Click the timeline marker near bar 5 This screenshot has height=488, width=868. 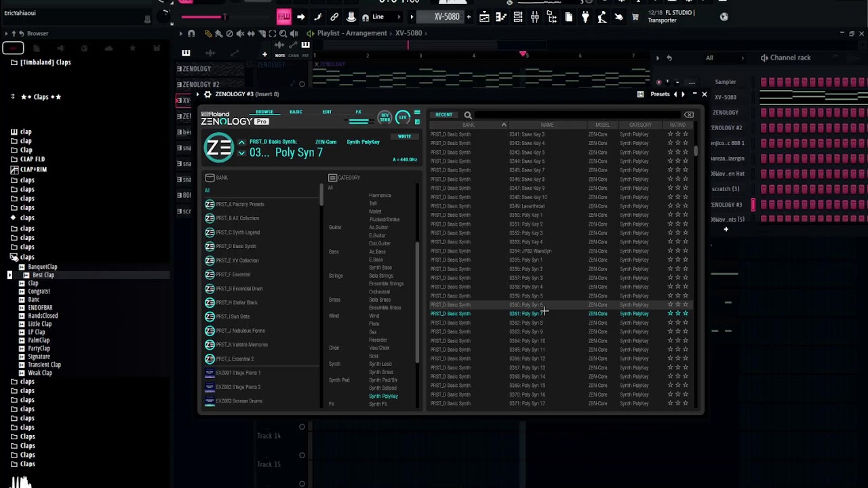[523, 54]
